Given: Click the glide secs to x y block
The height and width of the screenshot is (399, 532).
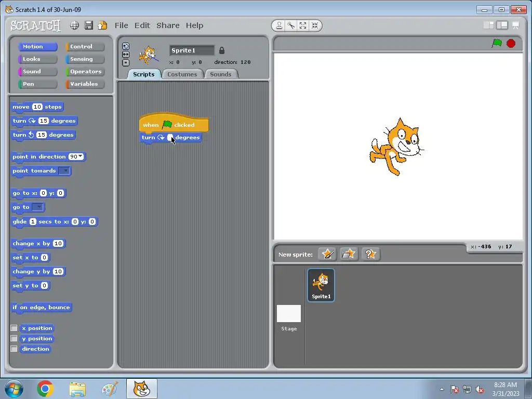Looking at the screenshot, I should pos(54,222).
